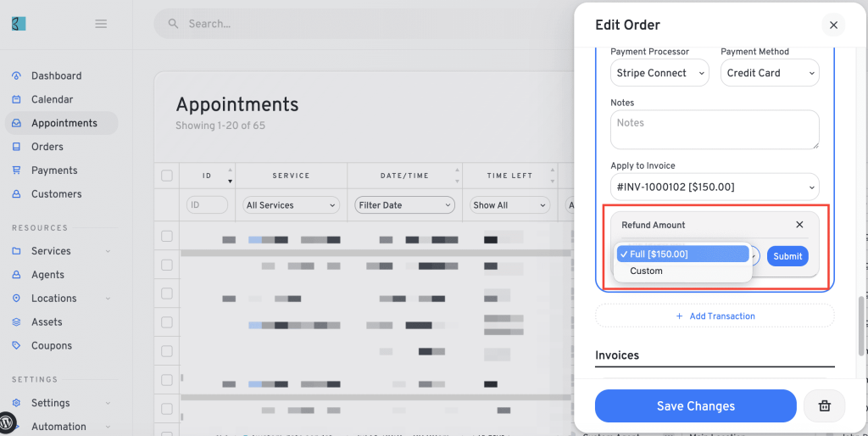Click the Add Transaction link
The height and width of the screenshot is (436, 868).
(715, 316)
